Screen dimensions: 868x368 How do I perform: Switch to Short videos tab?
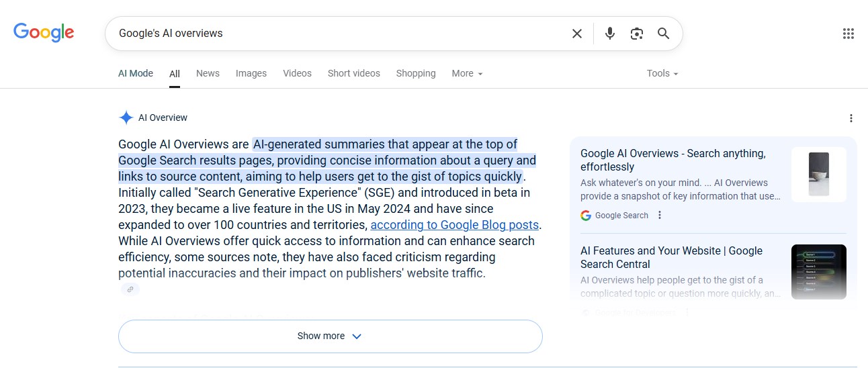pos(354,73)
